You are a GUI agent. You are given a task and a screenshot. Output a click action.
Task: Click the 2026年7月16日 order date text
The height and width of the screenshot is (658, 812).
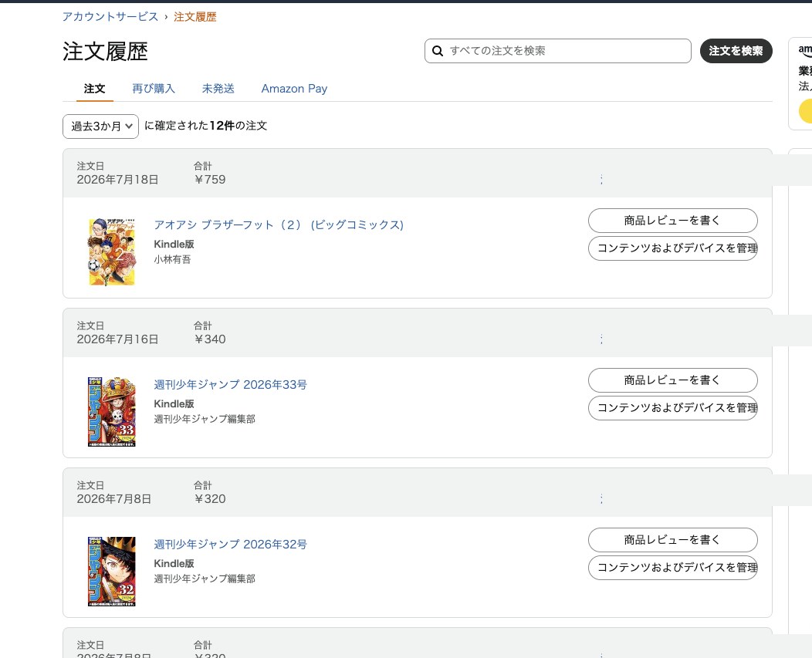117,339
